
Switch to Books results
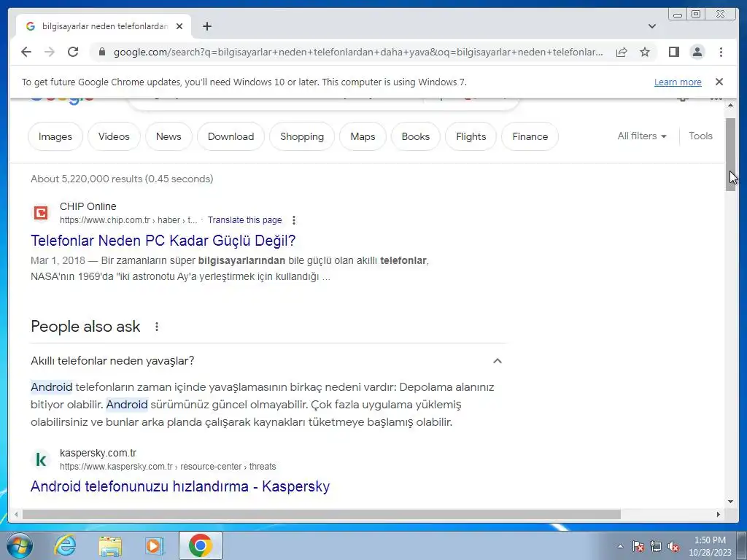[x=415, y=136]
